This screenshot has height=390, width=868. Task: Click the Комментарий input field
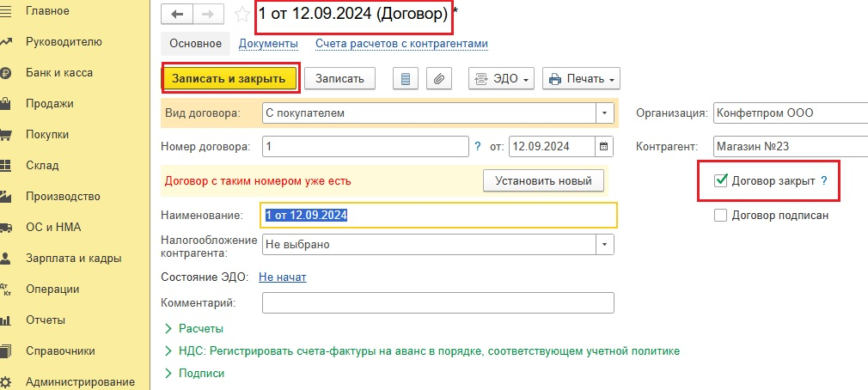(x=438, y=303)
